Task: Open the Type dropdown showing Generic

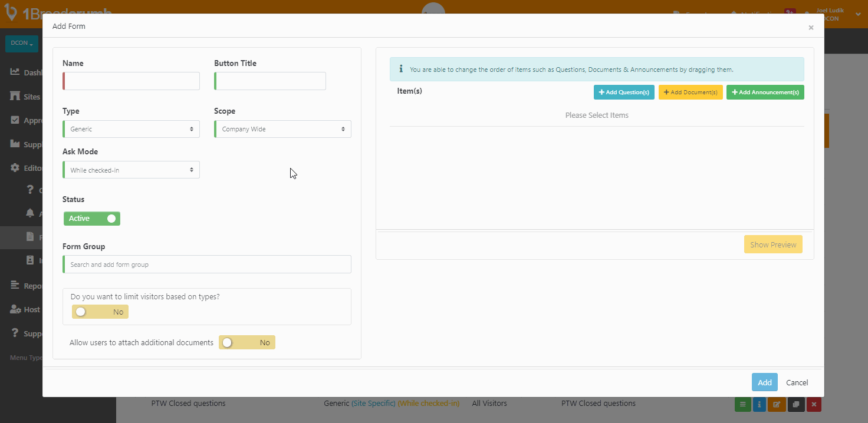Action: click(130, 128)
